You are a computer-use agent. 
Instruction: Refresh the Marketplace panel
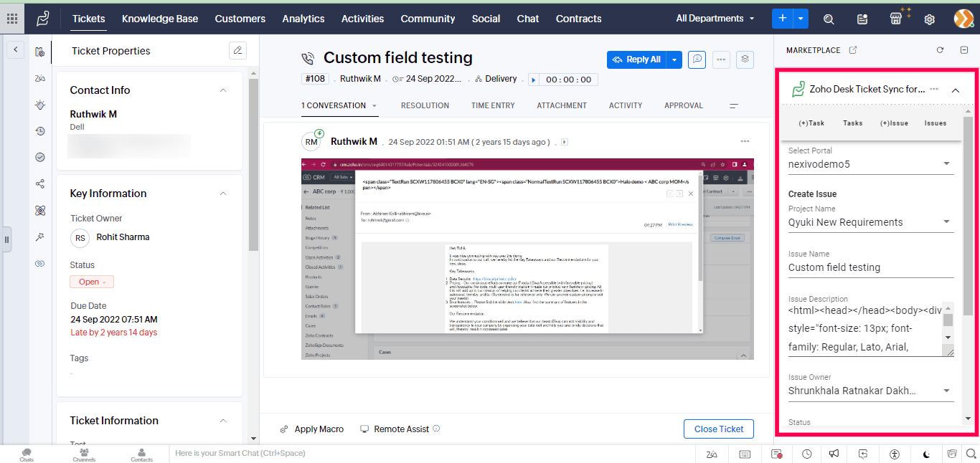940,50
